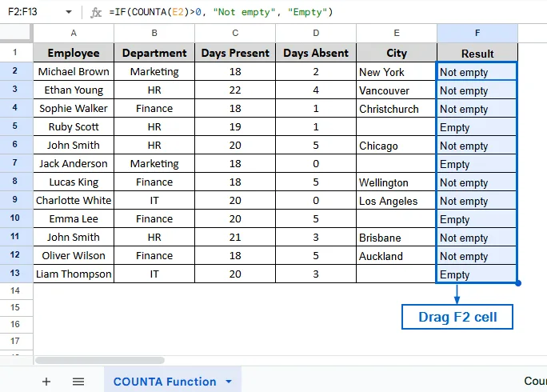Select the Brisbane city cell

click(x=397, y=238)
